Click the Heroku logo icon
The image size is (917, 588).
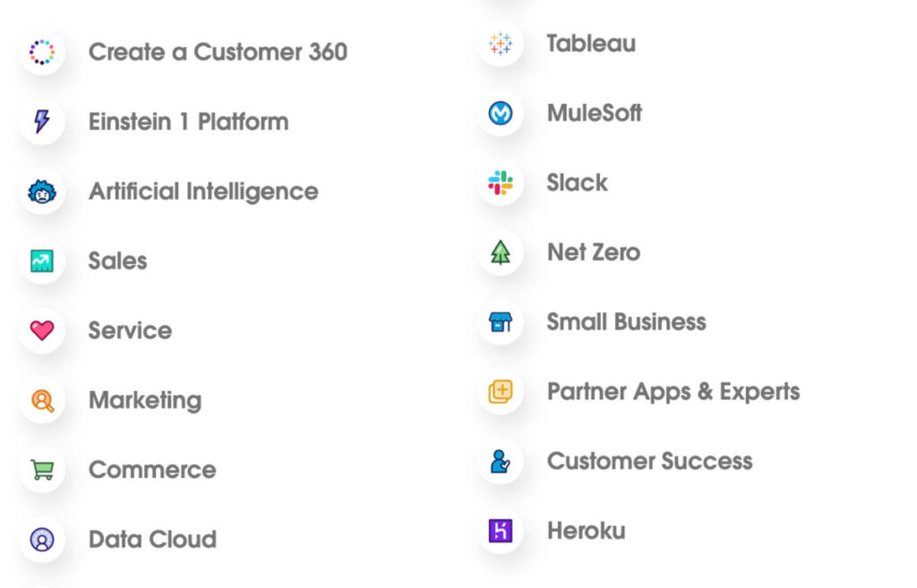pyautogui.click(x=500, y=531)
